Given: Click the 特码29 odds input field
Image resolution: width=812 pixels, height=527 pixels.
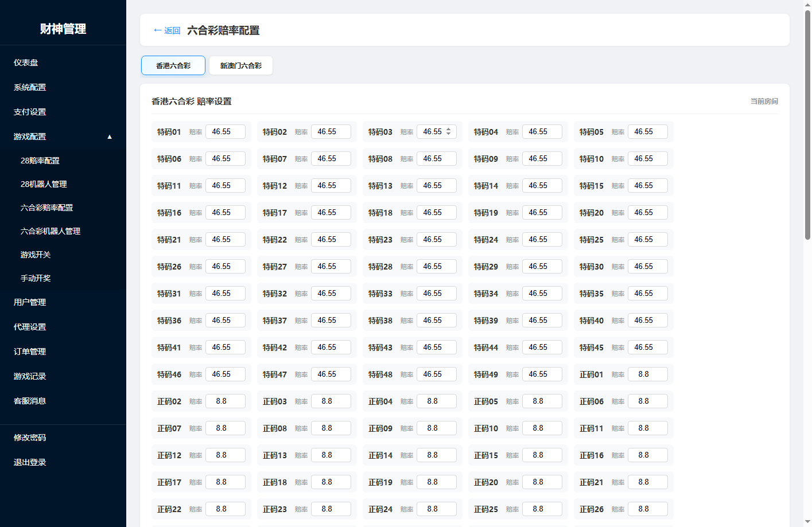Looking at the screenshot, I should pos(542,267).
